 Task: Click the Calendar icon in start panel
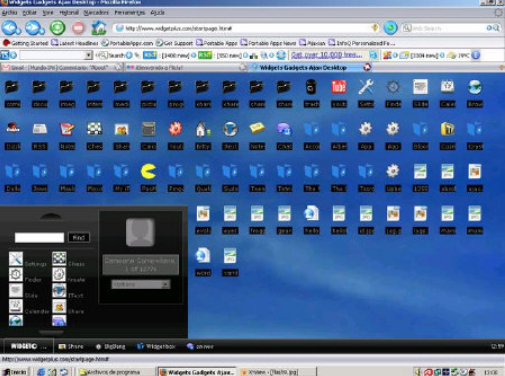(x=16, y=306)
